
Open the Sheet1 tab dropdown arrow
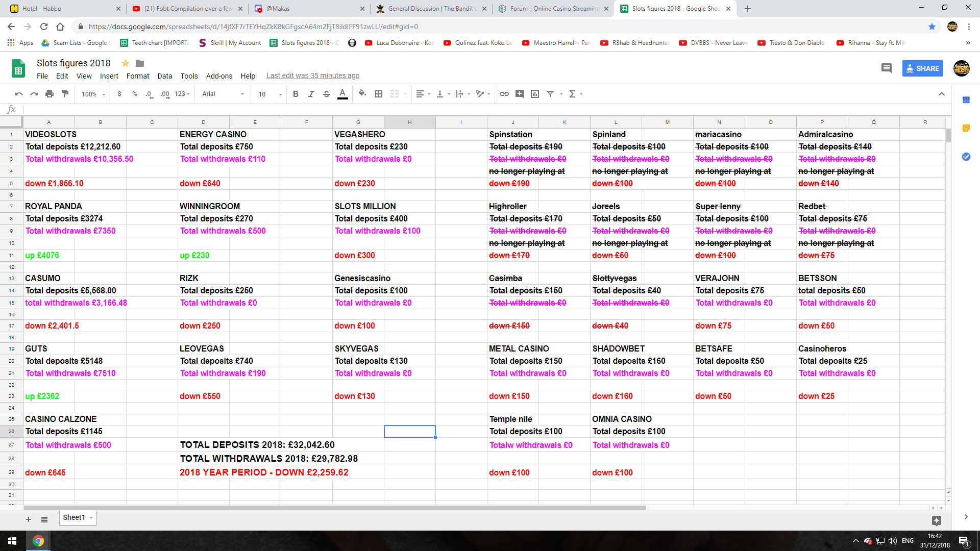tap(91, 518)
